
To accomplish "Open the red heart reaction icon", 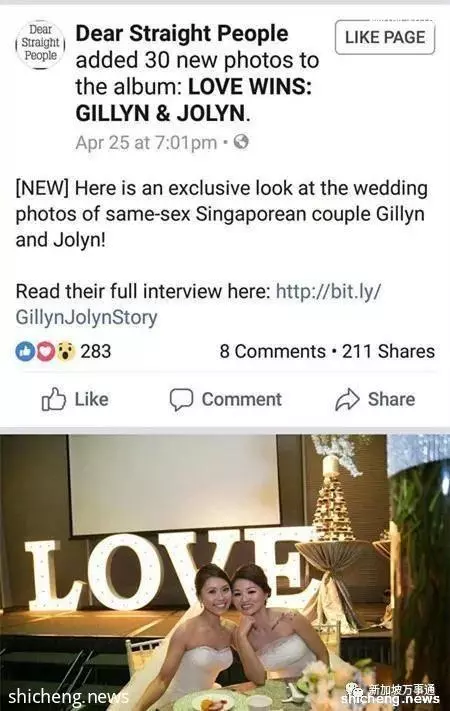I will click(x=45, y=351).
